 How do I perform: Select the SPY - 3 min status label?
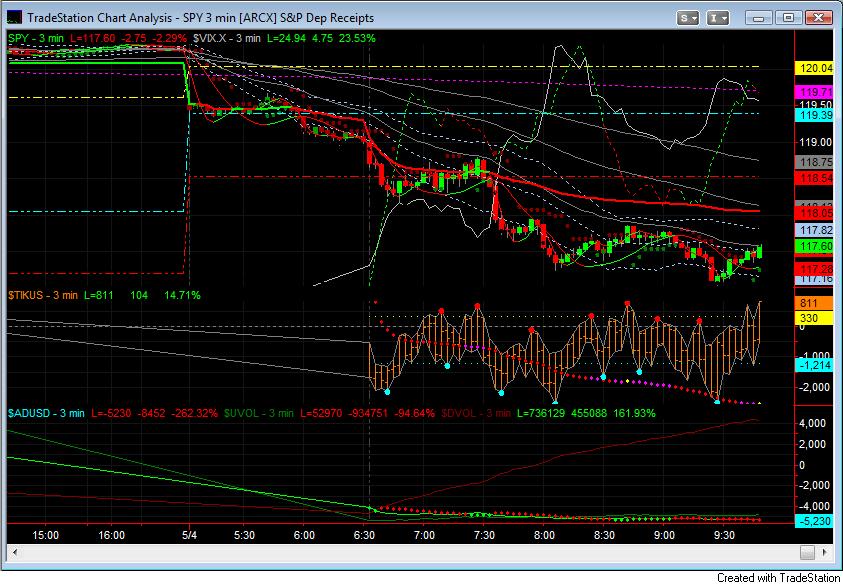[35, 38]
